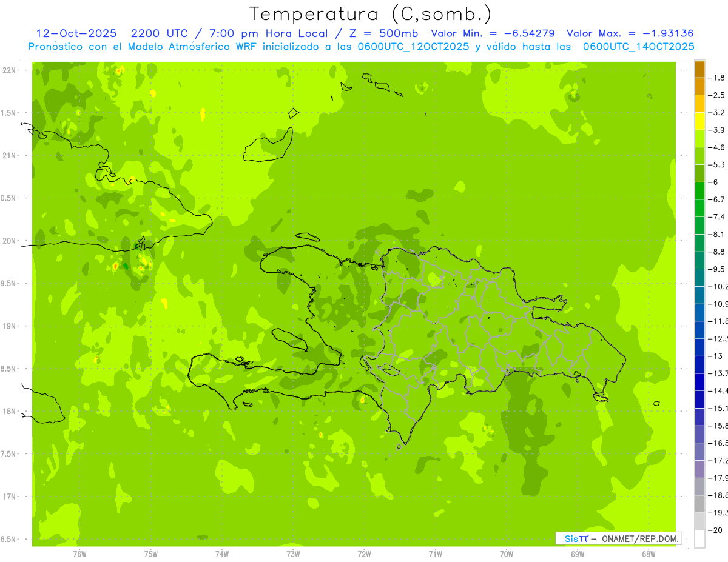
Task: Click the '8.5N' latitude label
Action: (8, 369)
